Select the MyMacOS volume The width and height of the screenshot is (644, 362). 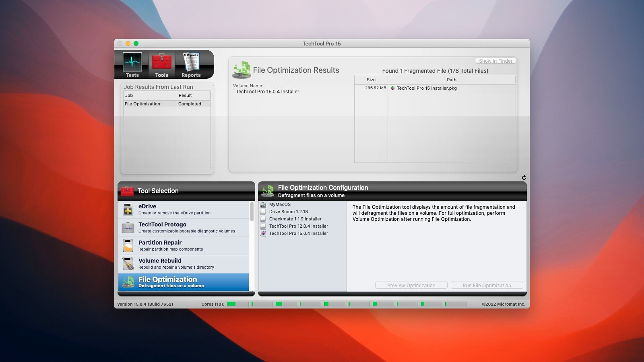click(280, 204)
